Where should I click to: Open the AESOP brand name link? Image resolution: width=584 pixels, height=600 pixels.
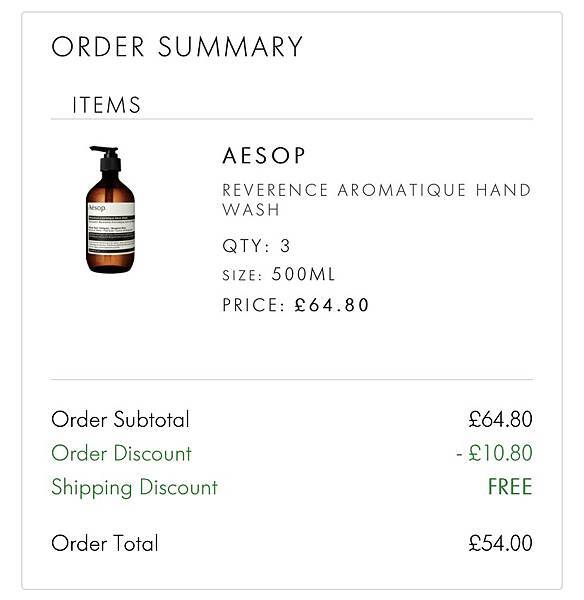264,156
